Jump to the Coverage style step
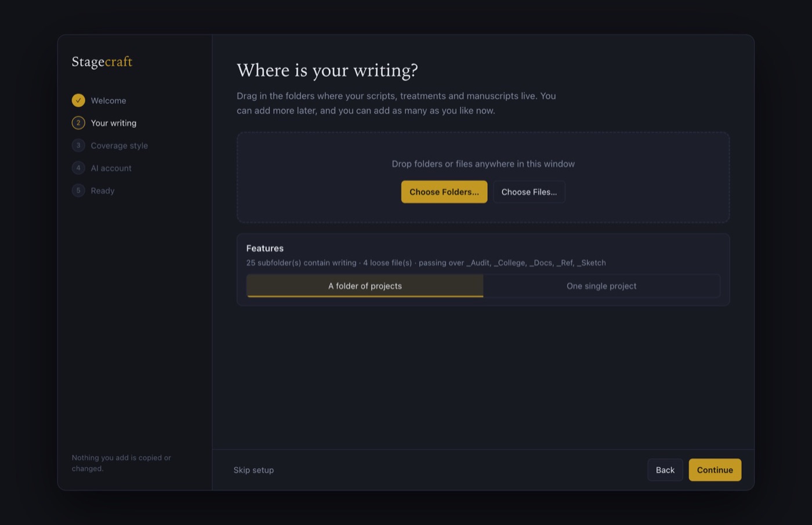Viewport: 812px width, 525px height. pos(119,146)
